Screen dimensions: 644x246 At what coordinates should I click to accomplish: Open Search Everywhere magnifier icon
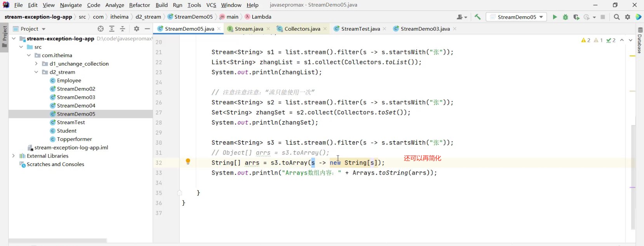click(617, 17)
